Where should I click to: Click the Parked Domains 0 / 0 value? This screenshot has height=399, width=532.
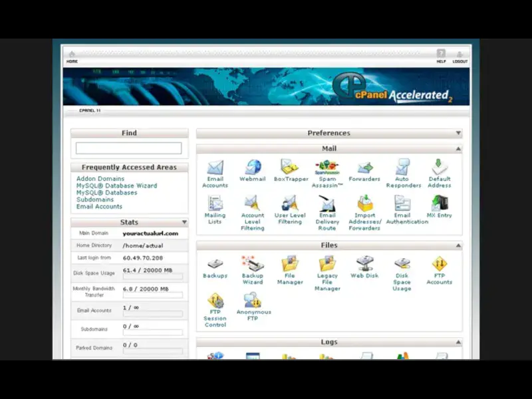coord(130,345)
